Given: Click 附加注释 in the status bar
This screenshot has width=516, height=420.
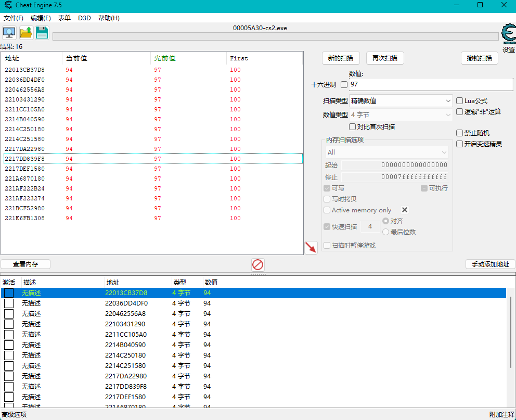Looking at the screenshot, I should click(502, 414).
